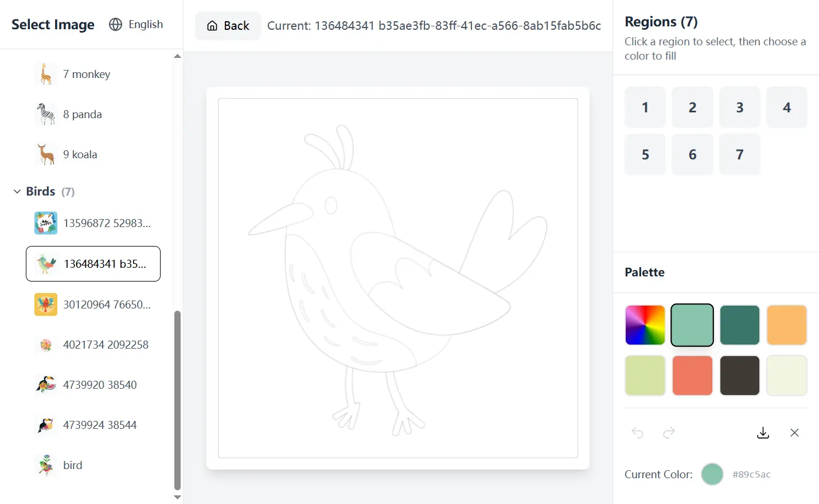Collapse the Birds category

click(x=17, y=192)
